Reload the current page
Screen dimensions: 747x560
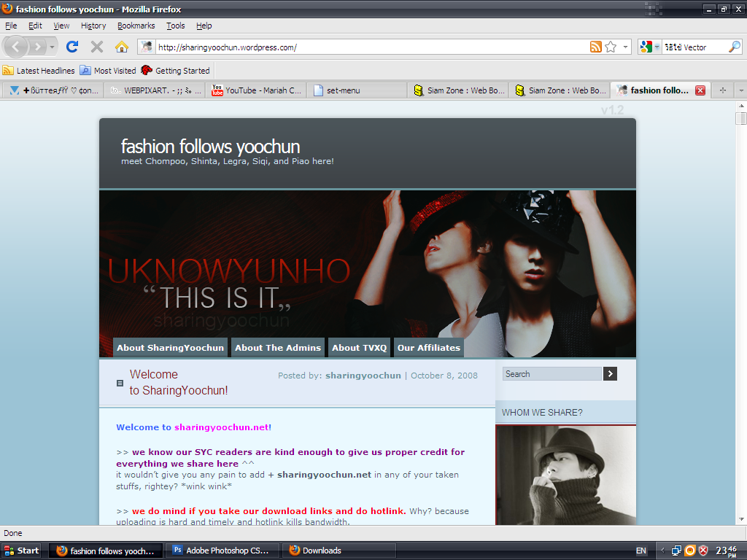pos(72,47)
